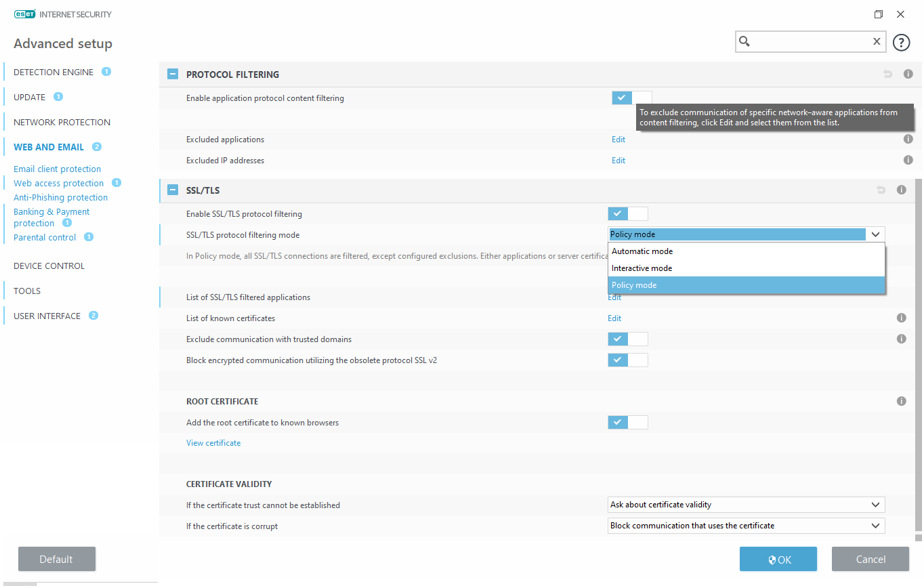Click the help question mark icon
Screen dimensions: 924x588
point(901,43)
